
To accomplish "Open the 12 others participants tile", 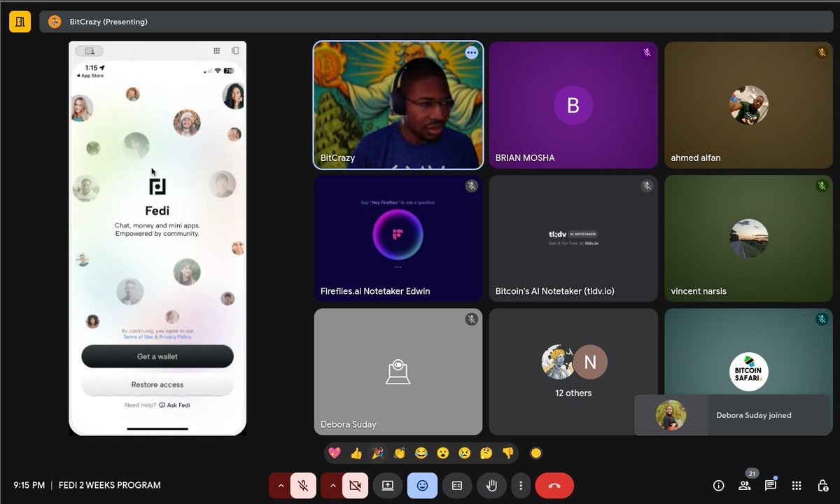I will coord(573,372).
